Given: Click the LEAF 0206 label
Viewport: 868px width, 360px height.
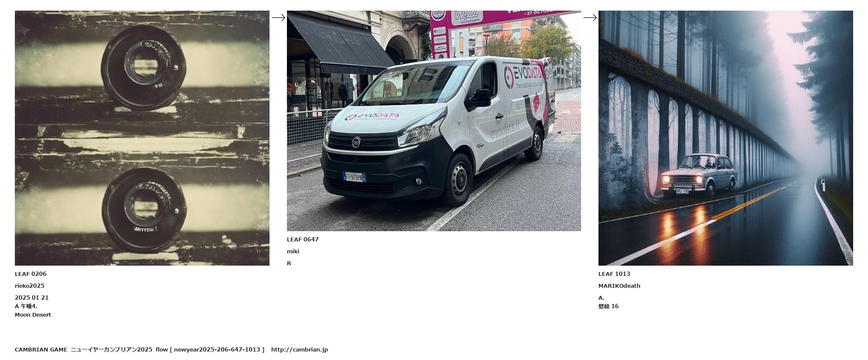Looking at the screenshot, I should [31, 274].
